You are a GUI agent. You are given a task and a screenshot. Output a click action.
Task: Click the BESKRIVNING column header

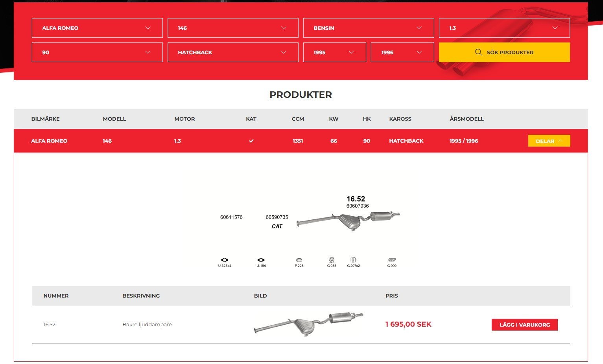pyautogui.click(x=141, y=296)
